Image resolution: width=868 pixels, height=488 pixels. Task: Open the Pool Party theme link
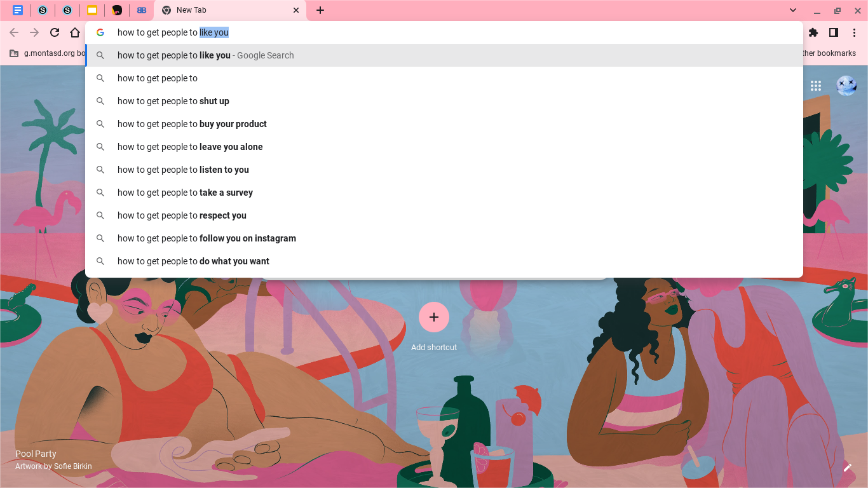(36, 454)
